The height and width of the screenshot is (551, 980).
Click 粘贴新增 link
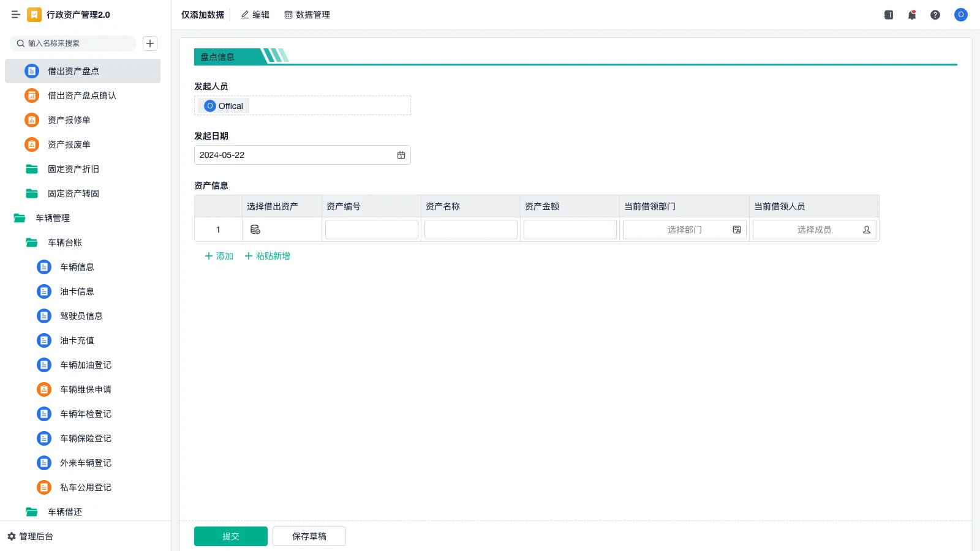tap(268, 256)
